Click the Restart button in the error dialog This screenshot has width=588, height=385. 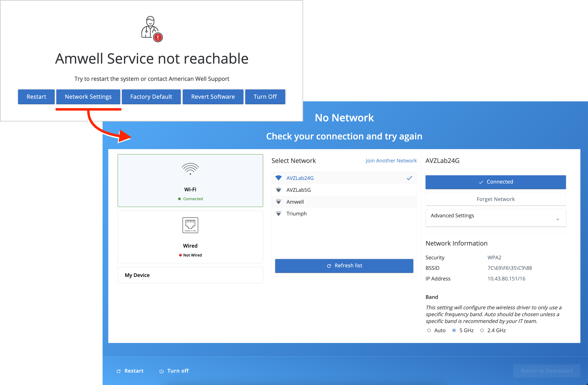point(36,97)
